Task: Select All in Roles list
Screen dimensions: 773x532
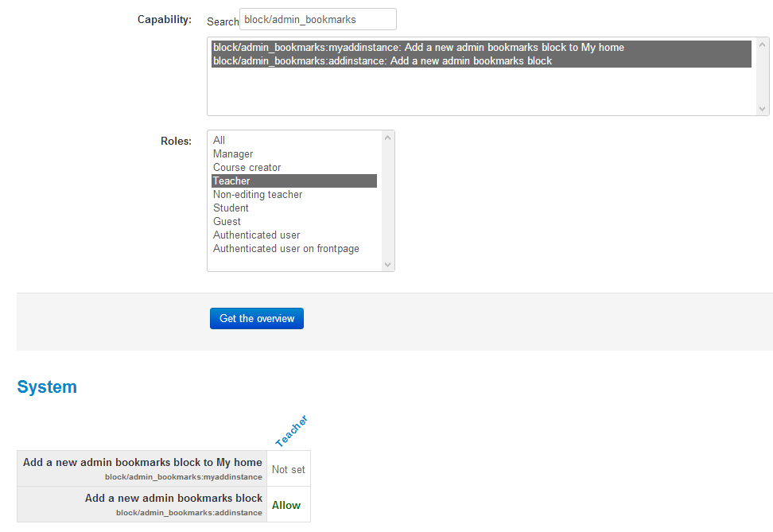Action: click(x=293, y=140)
